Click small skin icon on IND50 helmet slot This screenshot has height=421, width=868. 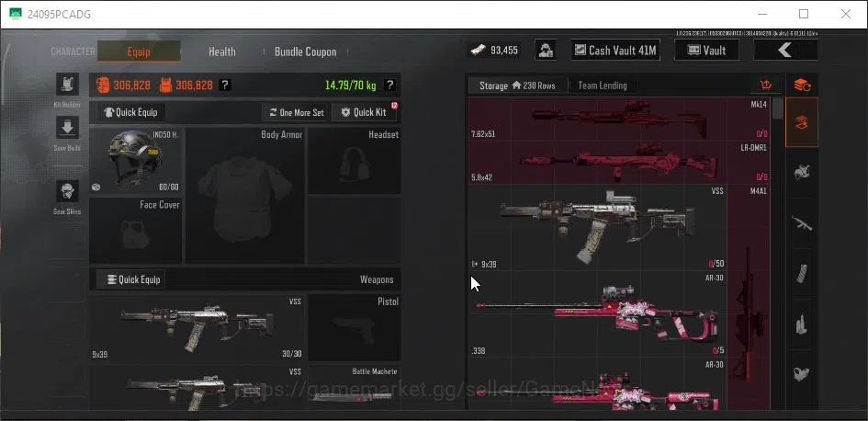96,188
